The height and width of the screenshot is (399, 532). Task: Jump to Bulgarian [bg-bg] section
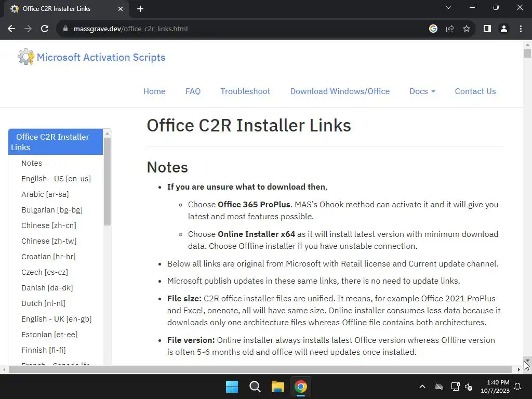[x=52, y=210]
